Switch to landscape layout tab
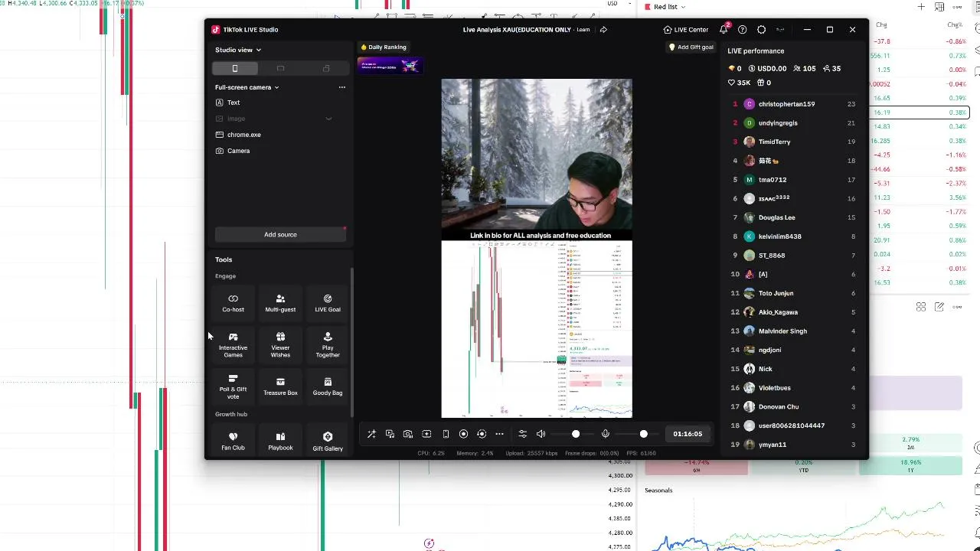 click(280, 69)
